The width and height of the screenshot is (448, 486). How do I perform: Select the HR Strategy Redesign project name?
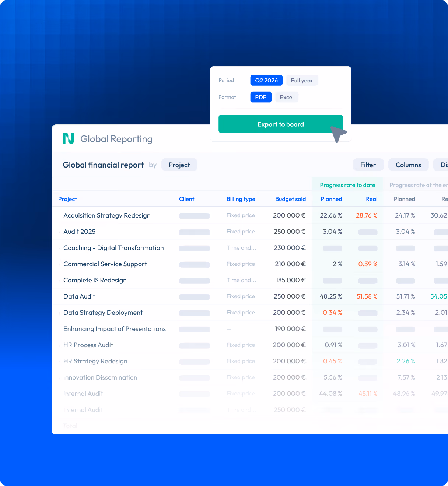pos(95,361)
